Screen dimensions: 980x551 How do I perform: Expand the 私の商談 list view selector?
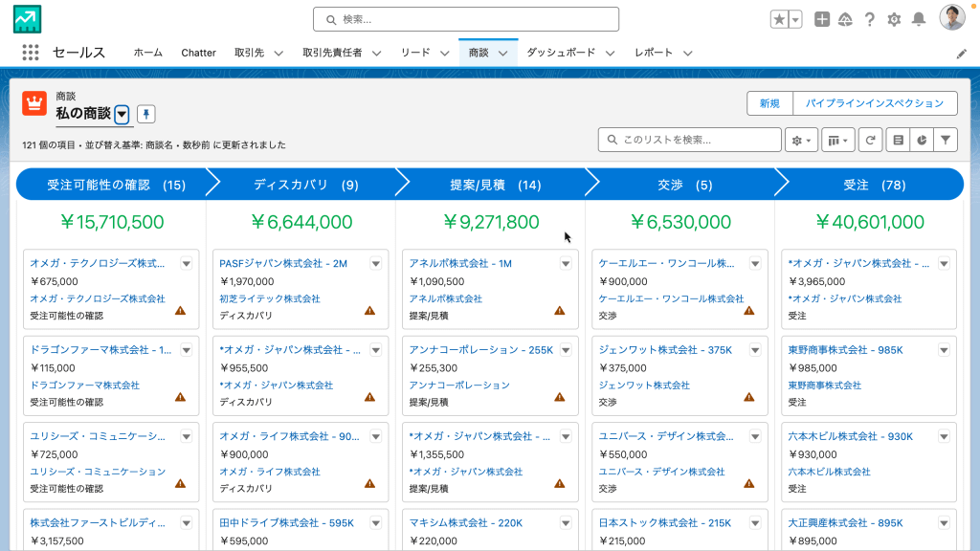(x=122, y=114)
